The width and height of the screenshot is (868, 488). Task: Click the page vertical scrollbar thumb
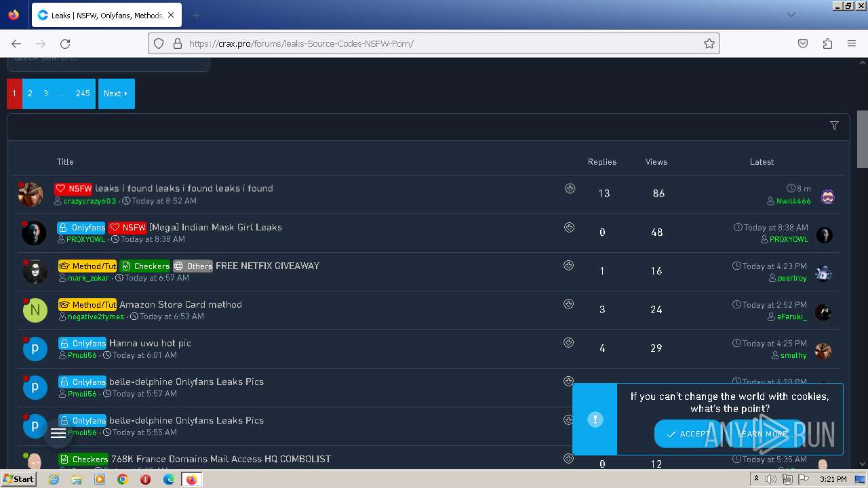[x=862, y=139]
